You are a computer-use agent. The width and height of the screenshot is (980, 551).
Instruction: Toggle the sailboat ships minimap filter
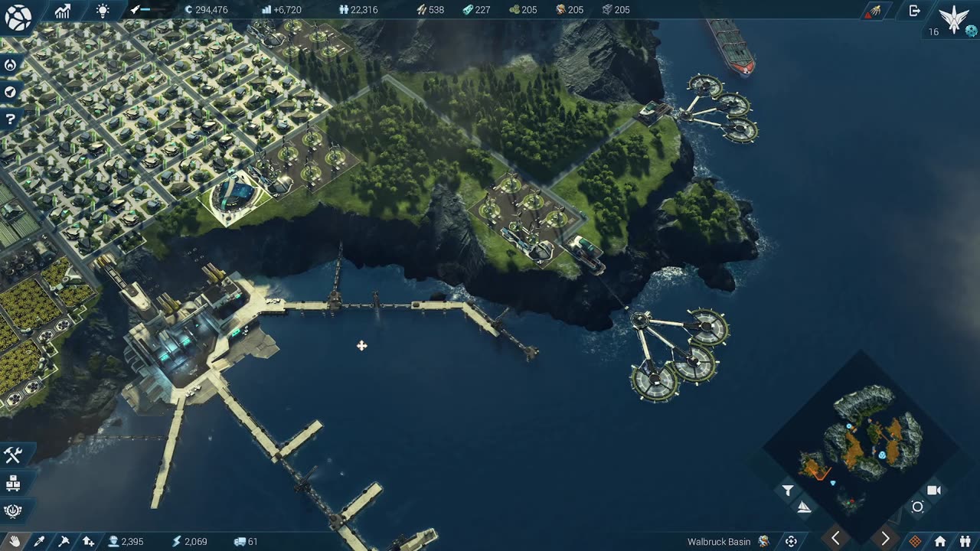(x=804, y=507)
